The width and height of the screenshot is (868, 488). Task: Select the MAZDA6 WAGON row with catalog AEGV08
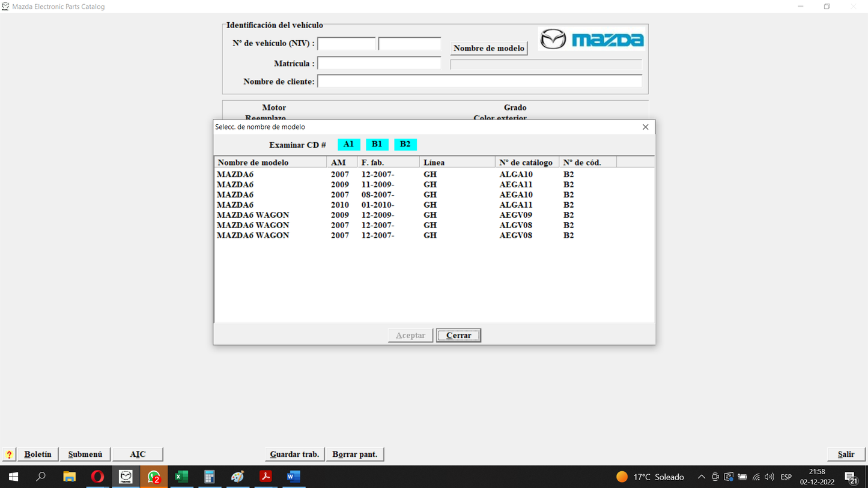434,235
